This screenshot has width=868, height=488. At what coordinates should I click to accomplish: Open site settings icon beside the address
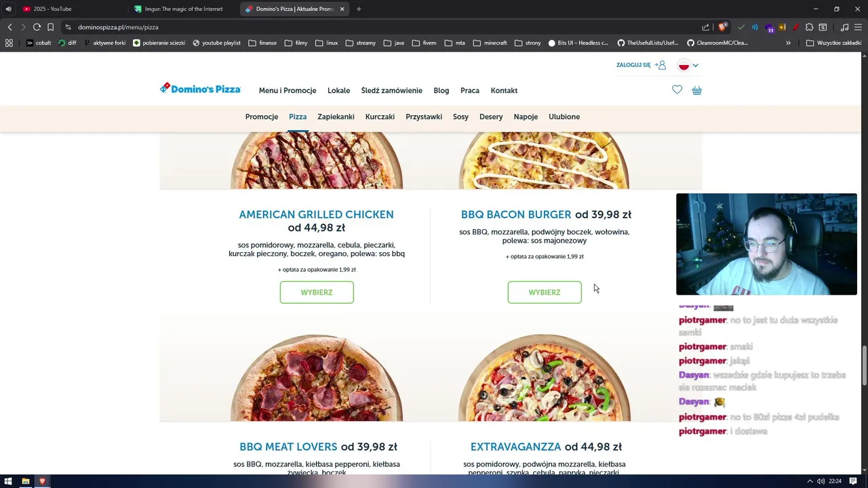click(68, 27)
